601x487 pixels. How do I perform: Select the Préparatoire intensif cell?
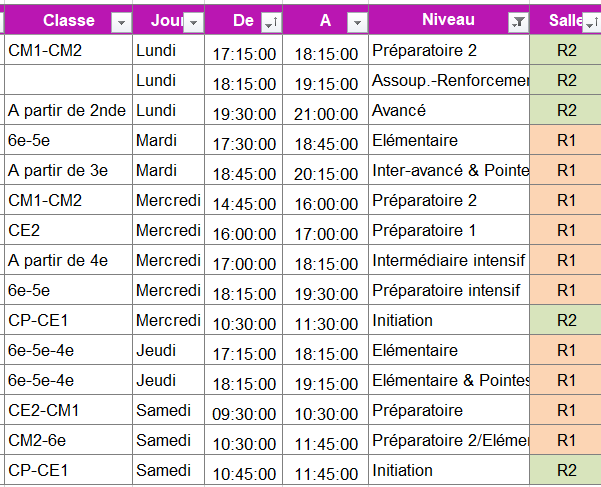point(449,290)
